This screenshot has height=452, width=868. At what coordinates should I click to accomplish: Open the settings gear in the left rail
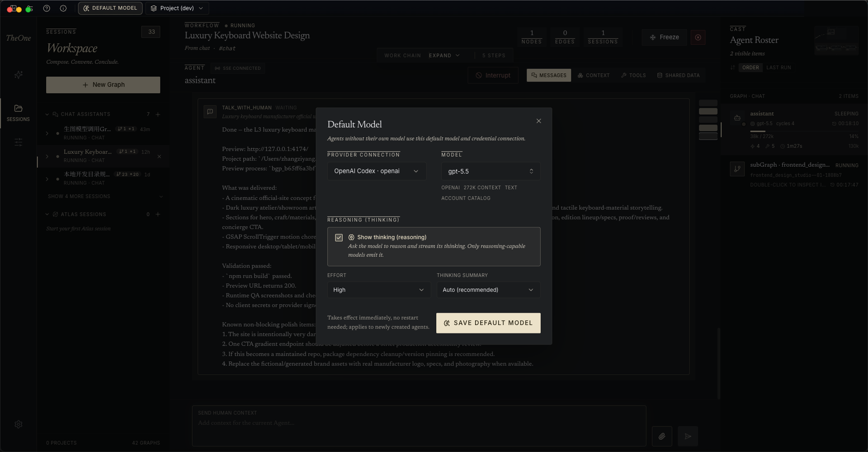pos(19,424)
